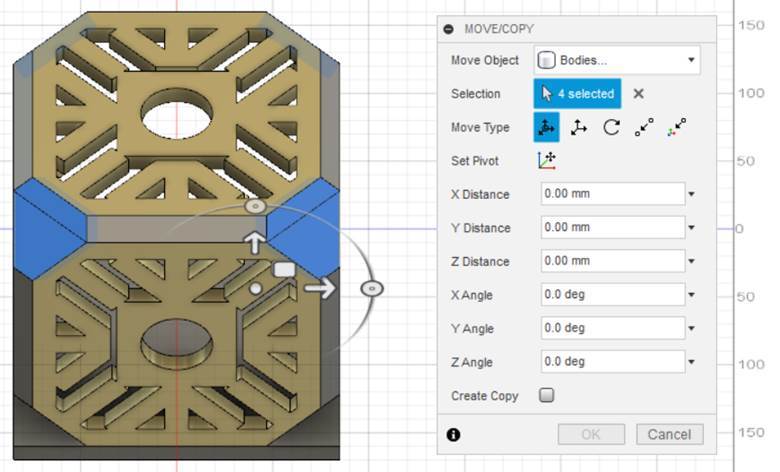Image resolution: width=780 pixels, height=472 pixels.
Task: Click the lower circular hole in model
Action: tap(177, 344)
